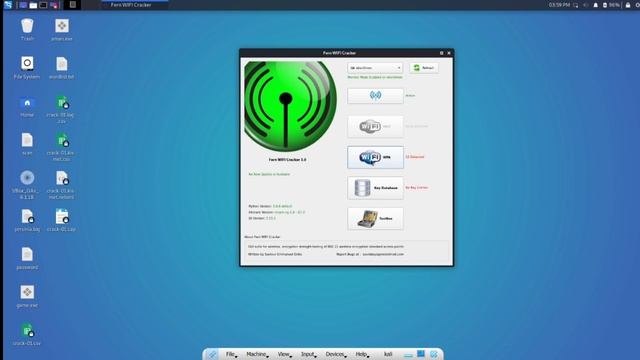Viewport: 640px width, 360px height.
Task: Open the Trash desktop icon
Action: 27,29
